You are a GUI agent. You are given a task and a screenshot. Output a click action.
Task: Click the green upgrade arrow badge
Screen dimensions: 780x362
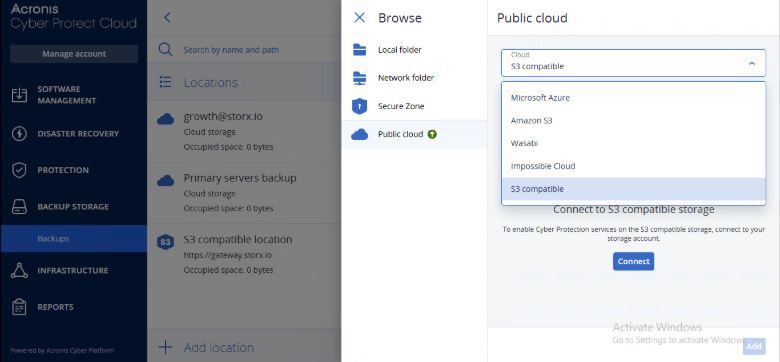click(432, 134)
